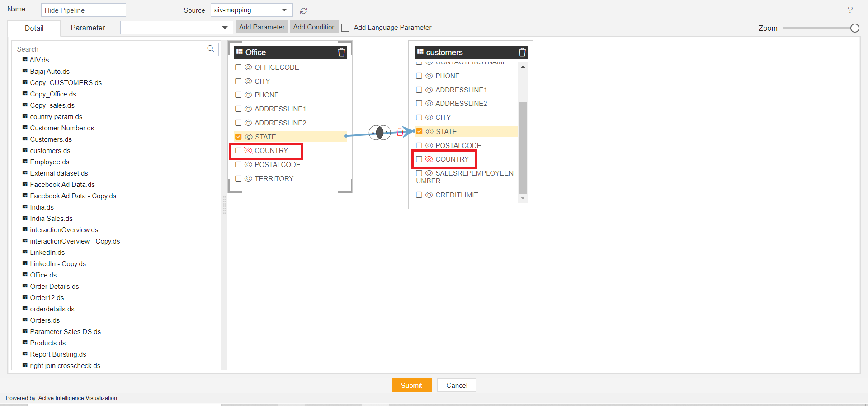Open the join type Venn icon

pos(380,133)
